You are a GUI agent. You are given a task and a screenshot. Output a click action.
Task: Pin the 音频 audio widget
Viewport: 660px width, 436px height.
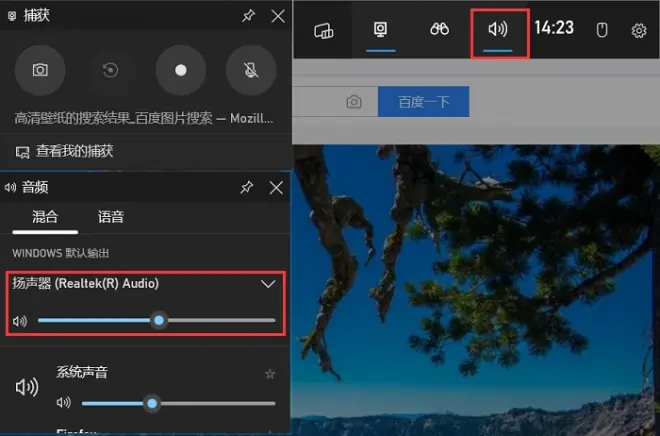(x=247, y=188)
